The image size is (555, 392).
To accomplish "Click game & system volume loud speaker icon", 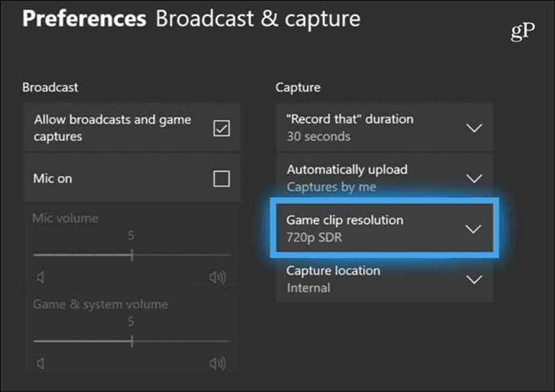I will pyautogui.click(x=217, y=364).
